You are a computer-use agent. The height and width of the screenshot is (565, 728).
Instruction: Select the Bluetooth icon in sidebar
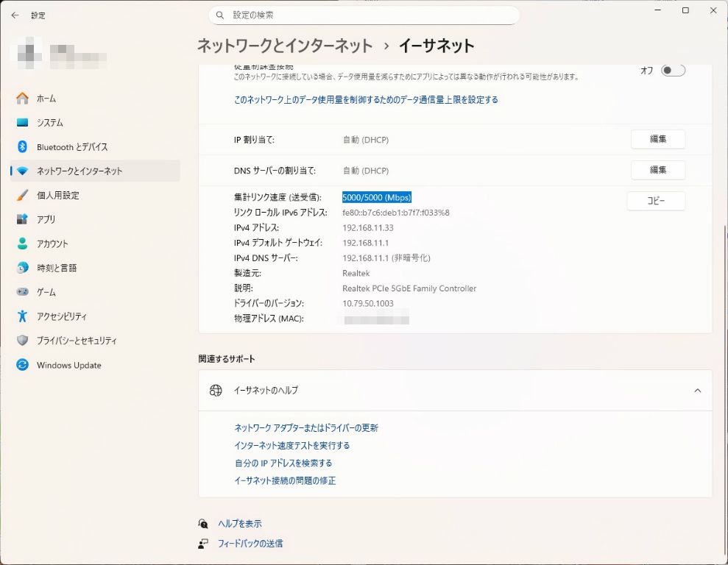22,147
